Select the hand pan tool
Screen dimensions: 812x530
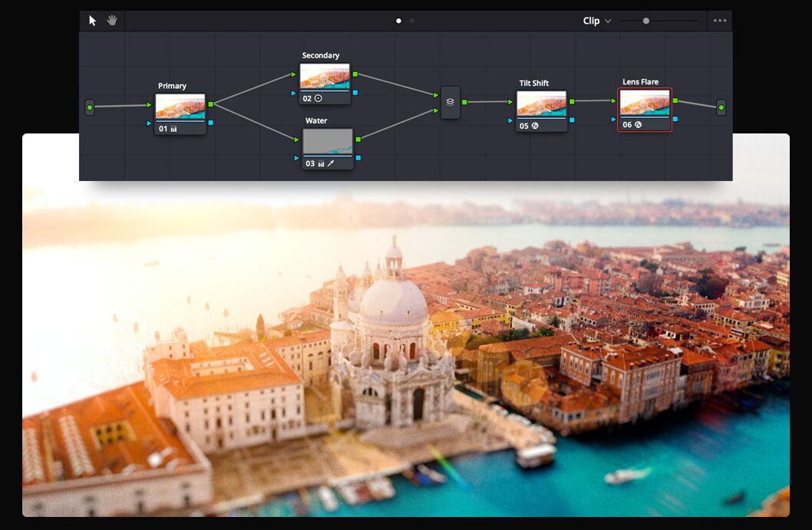click(112, 21)
